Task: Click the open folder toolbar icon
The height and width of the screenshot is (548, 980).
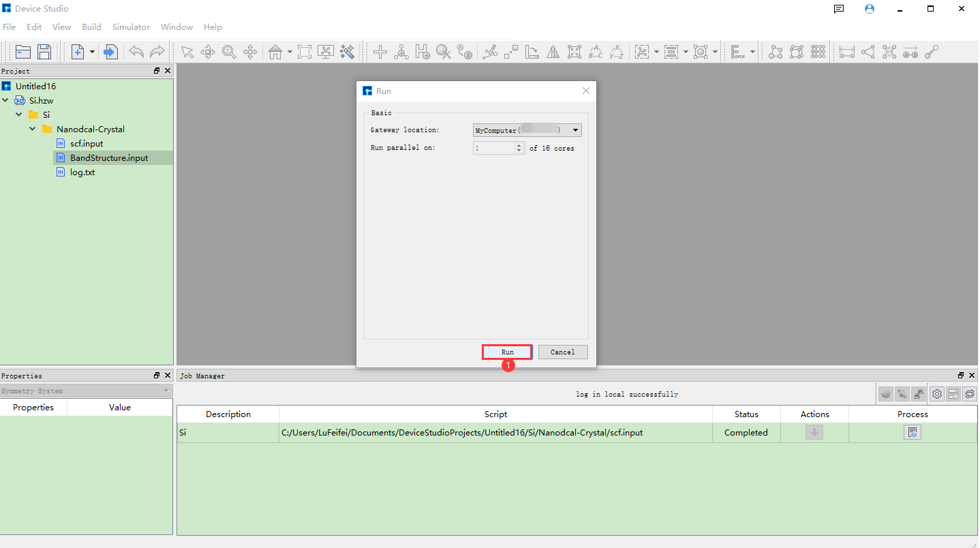Action: (23, 52)
